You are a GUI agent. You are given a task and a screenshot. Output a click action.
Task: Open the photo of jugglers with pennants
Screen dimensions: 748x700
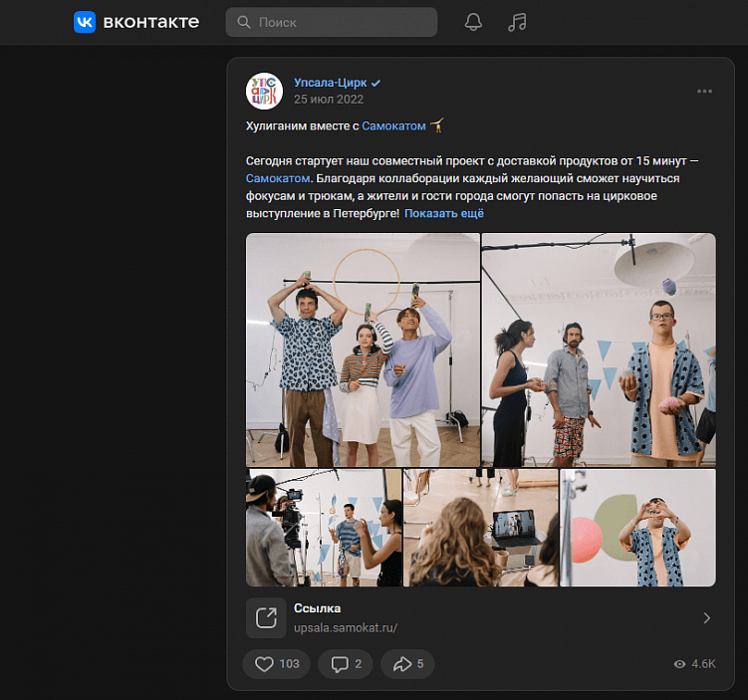pyautogui.click(x=599, y=350)
